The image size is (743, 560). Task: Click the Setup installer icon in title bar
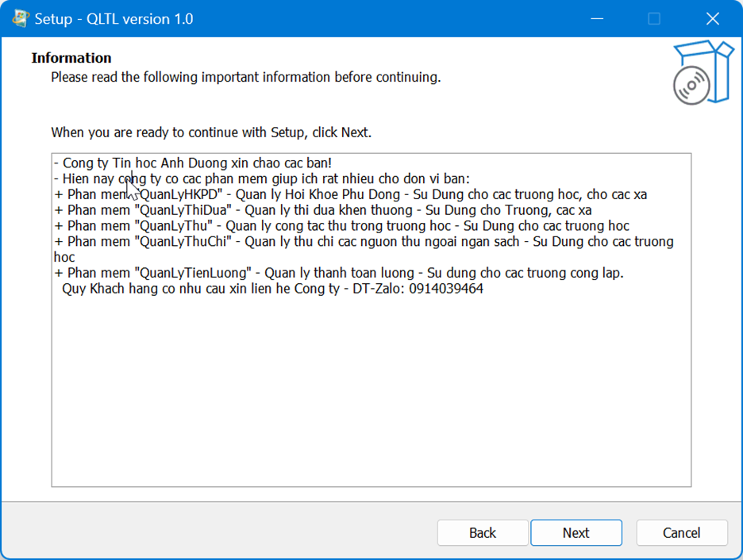click(x=21, y=18)
